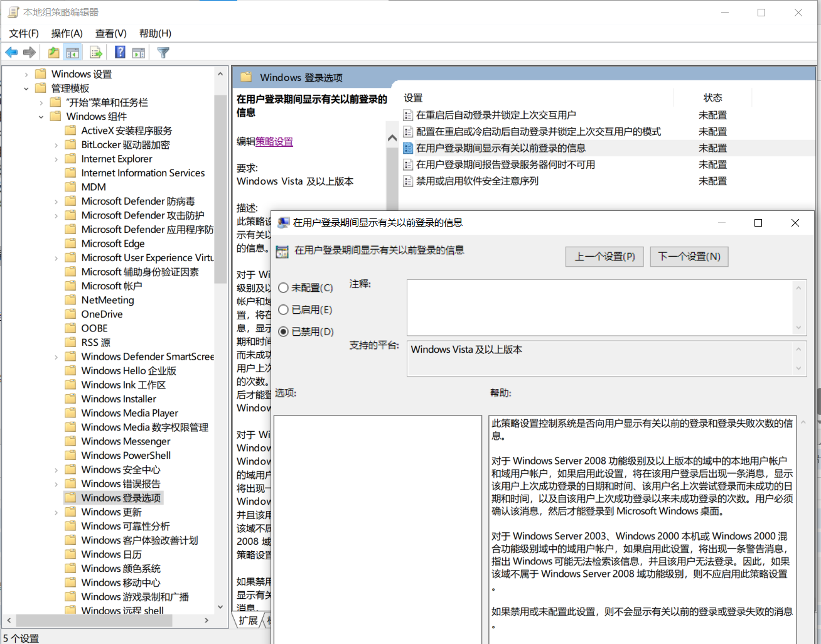Expand the Microsoft Defender 防病毒 node
This screenshot has width=821, height=644.
[56, 201]
